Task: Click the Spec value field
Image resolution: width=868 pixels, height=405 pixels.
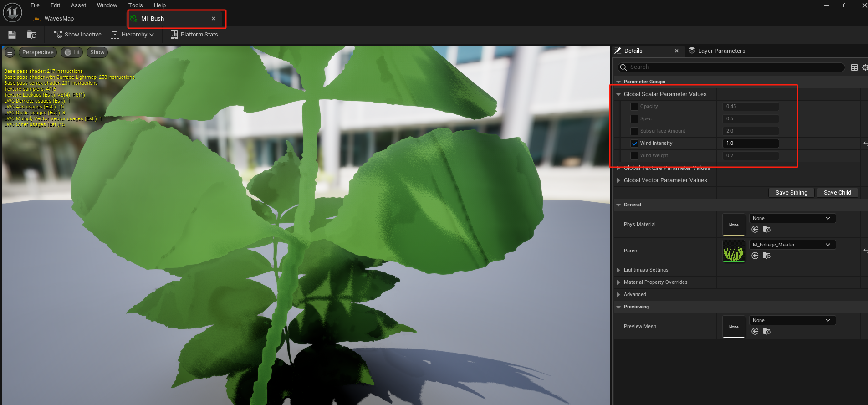Action: (751, 119)
